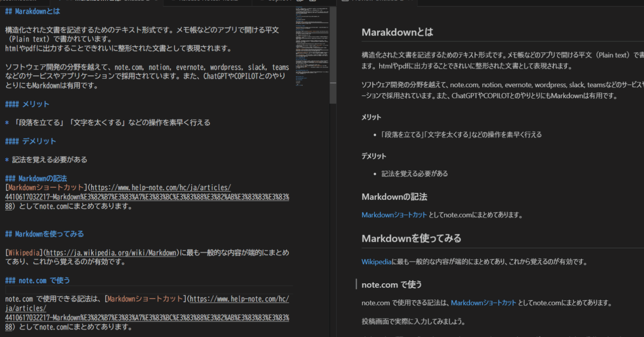Image resolution: width=644 pixels, height=337 pixels.
Task: Click the editor's vertical scrollbar
Action: point(332,50)
